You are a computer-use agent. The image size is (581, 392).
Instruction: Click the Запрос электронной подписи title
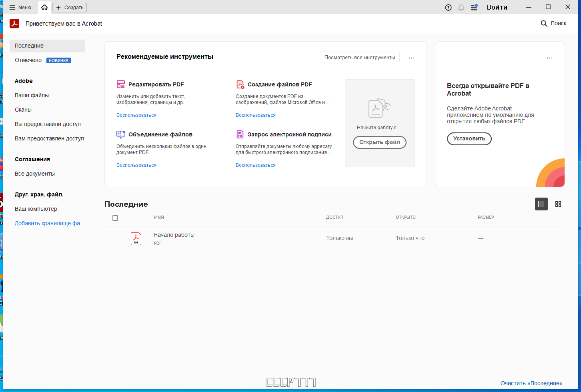pos(290,134)
